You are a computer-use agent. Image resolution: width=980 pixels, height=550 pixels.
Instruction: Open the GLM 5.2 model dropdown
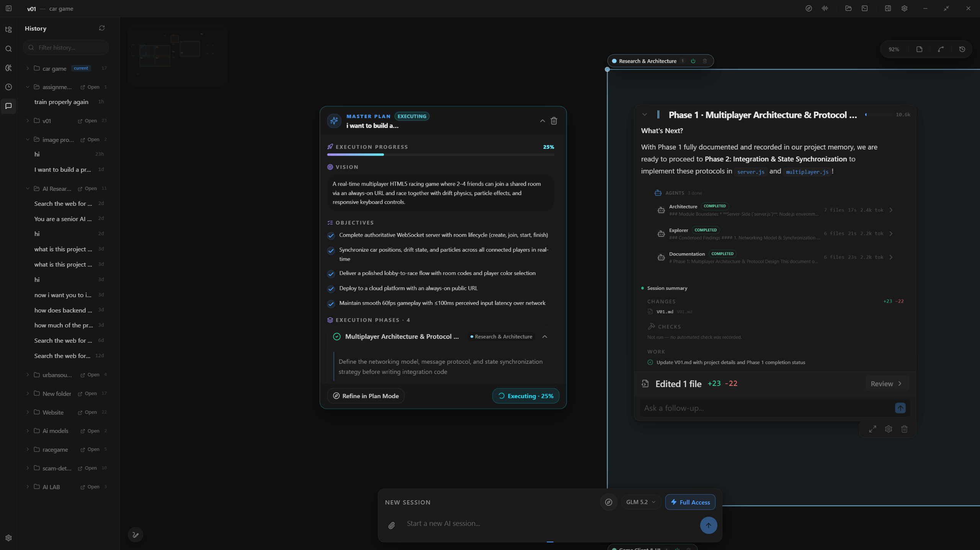click(x=641, y=502)
